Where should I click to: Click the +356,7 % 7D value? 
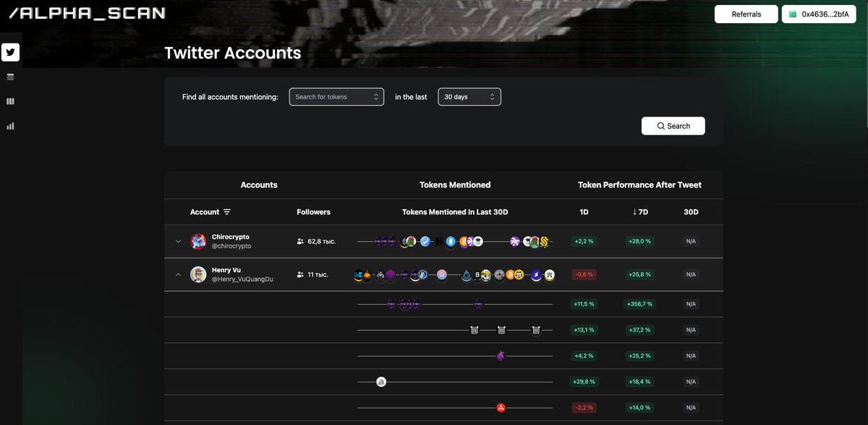pos(639,304)
